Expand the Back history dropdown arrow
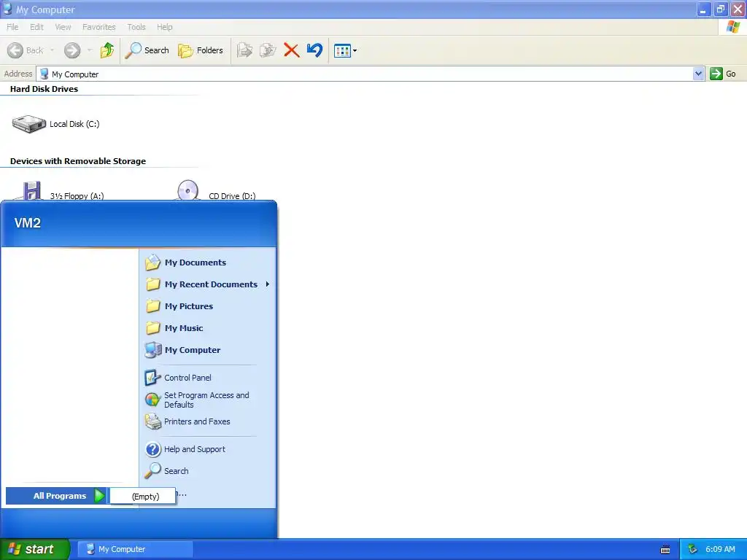747x560 pixels. (52, 50)
